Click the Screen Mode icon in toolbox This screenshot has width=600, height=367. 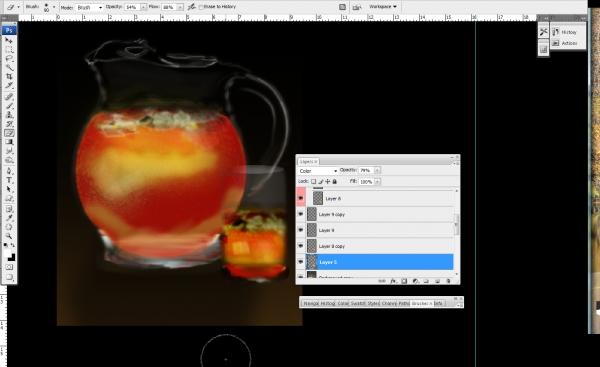coord(9,277)
